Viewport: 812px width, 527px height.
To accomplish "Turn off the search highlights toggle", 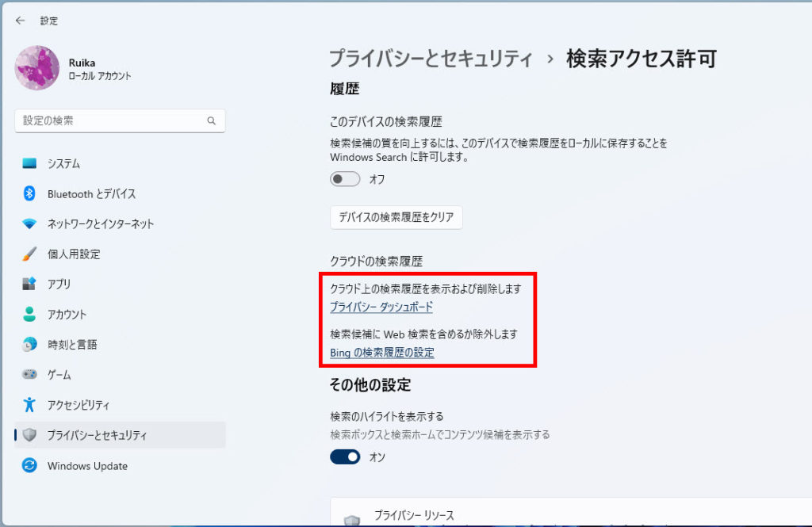I will (345, 457).
